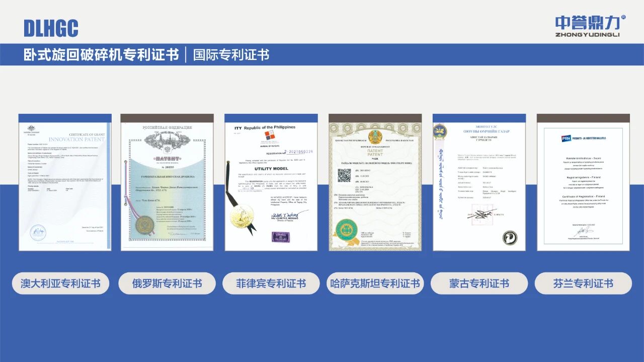Click the QR code on the Kazakhstan patent

point(344,175)
